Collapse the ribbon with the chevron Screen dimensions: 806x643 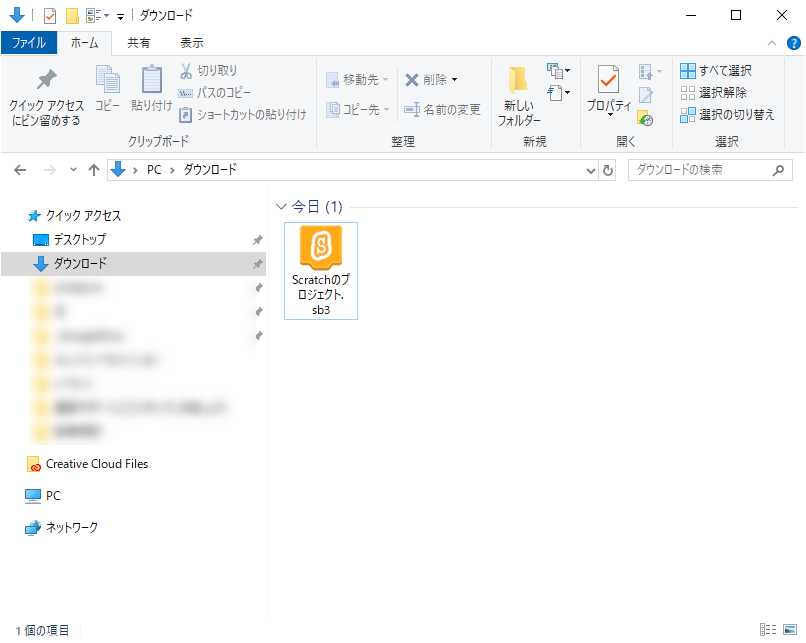tap(771, 43)
